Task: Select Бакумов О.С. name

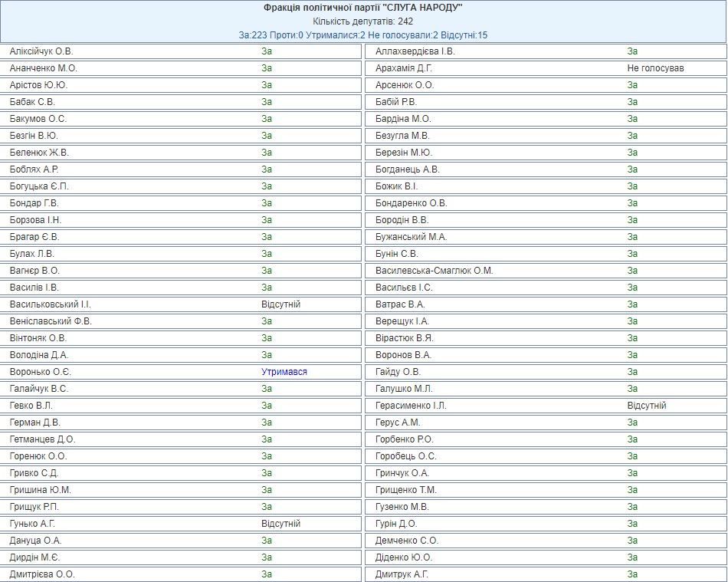Action: (x=38, y=119)
